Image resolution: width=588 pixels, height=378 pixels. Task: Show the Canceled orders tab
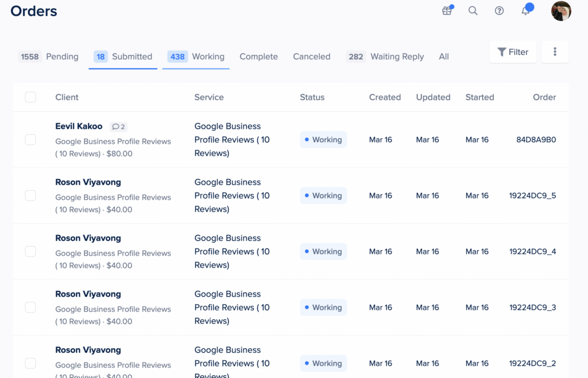click(311, 57)
